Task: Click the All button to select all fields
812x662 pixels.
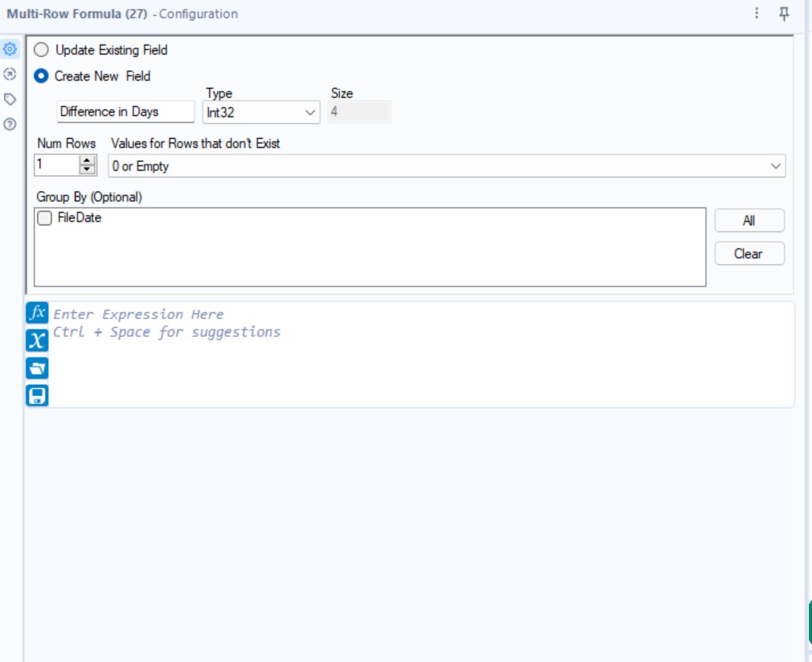Action: click(749, 220)
